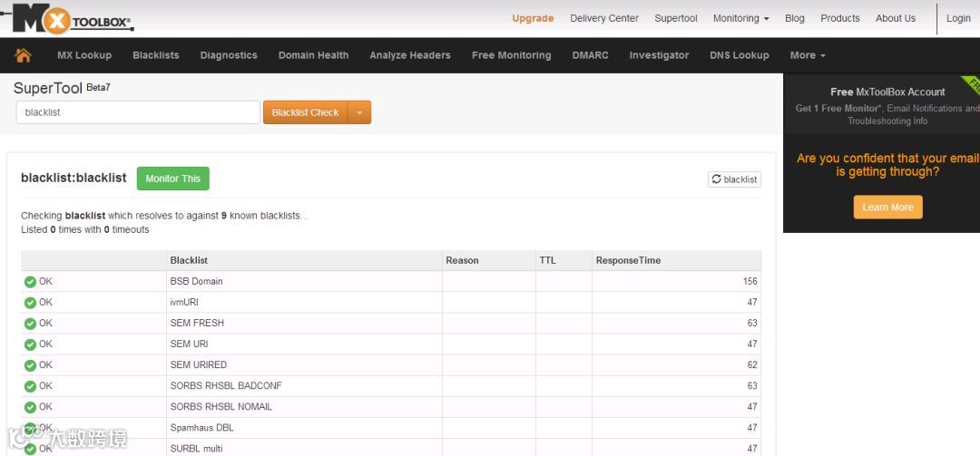Click the Login link
980x456 pixels.
point(958,18)
